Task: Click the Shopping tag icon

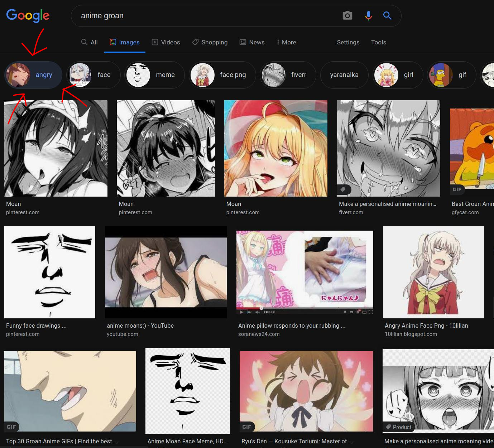Action: (195, 42)
